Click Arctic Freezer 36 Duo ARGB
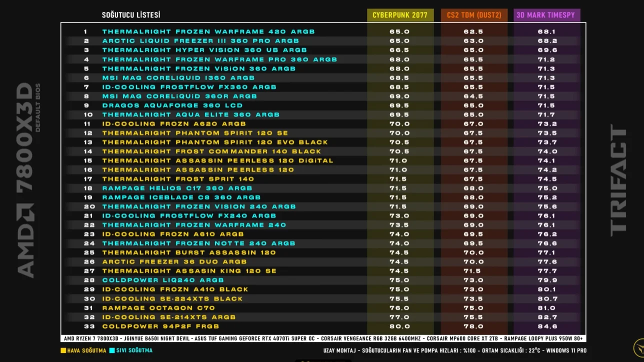 174,261
